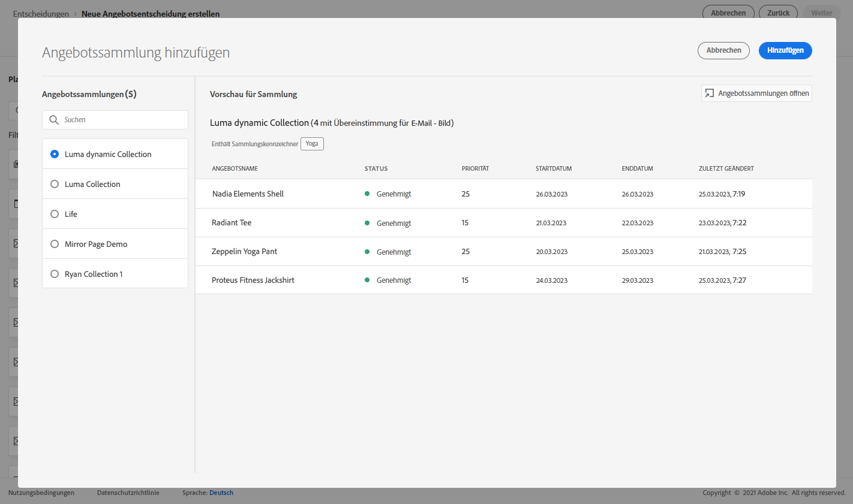This screenshot has height=504, width=853.
Task: Click the Yoga collection tag
Action: pyautogui.click(x=312, y=144)
